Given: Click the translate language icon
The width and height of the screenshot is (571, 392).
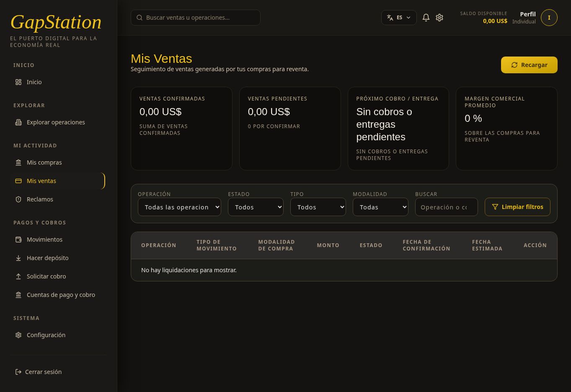Looking at the screenshot, I should click(x=390, y=18).
